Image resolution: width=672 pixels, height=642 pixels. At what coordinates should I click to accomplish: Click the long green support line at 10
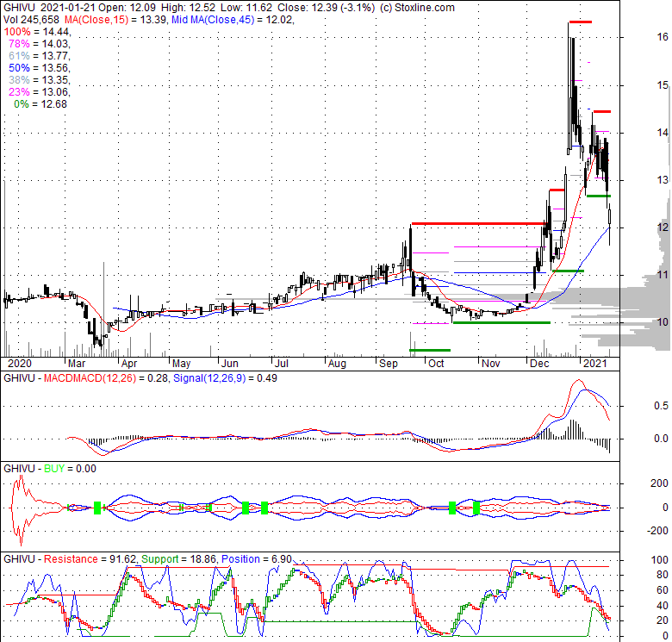[501, 322]
